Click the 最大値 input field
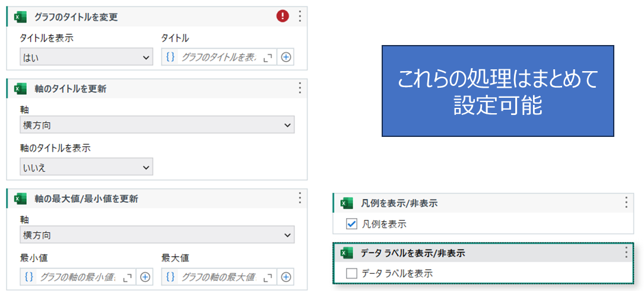Screen dimensions: 644x291 [220, 277]
